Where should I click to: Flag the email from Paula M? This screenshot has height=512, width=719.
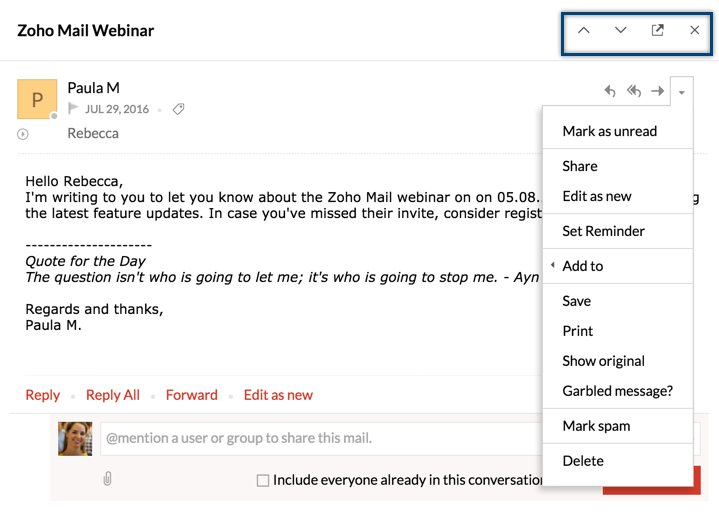[73, 109]
